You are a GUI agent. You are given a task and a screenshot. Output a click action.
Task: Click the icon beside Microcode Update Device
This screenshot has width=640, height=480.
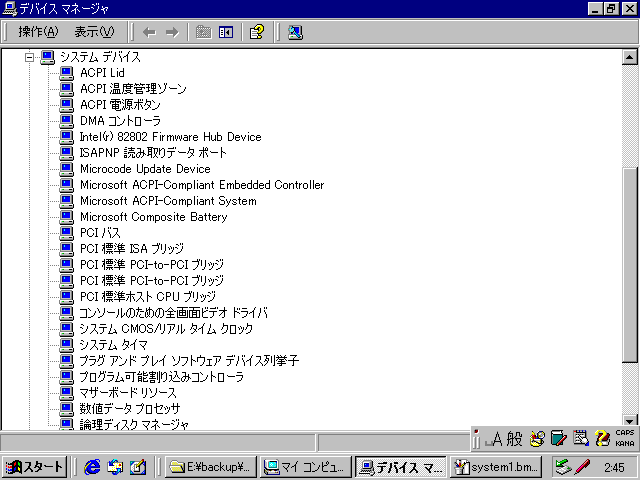pyautogui.click(x=67, y=169)
